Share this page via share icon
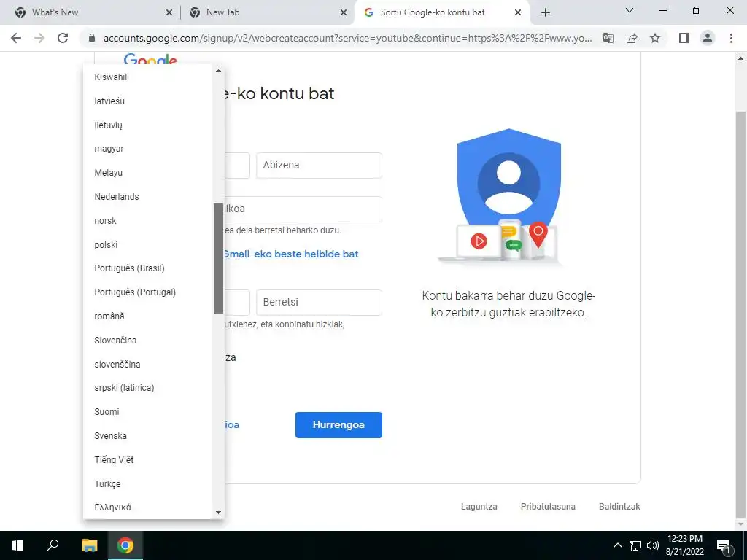747x560 pixels. tap(632, 38)
